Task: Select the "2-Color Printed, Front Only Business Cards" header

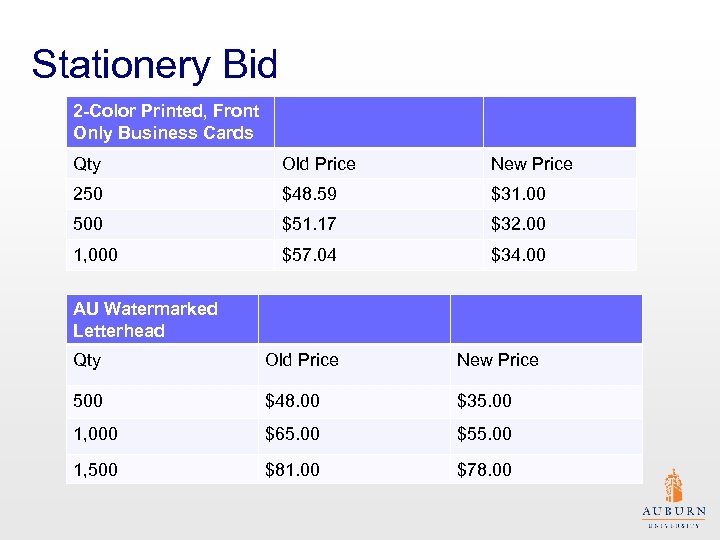Action: (x=166, y=122)
